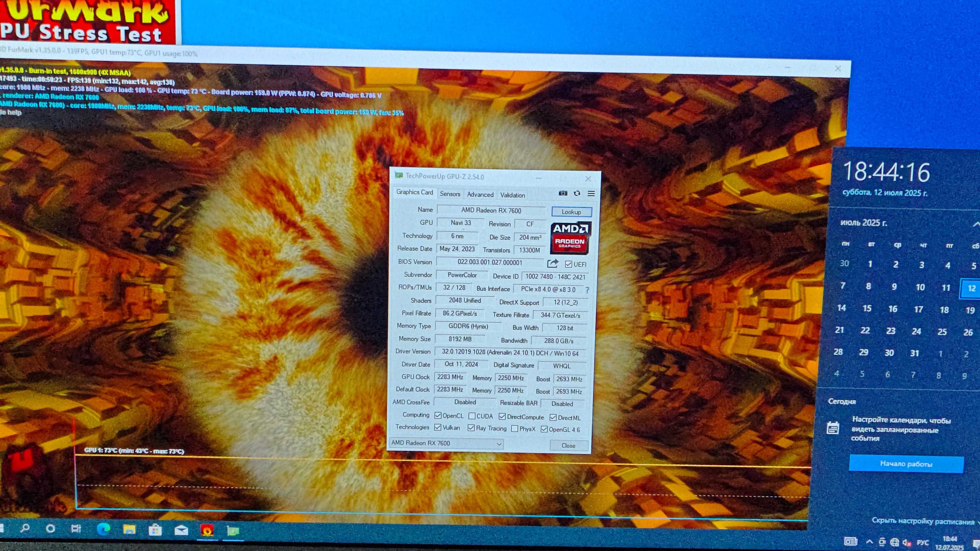Select July 24 in the calendar
This screenshot has width=980, height=551.
coord(916,331)
